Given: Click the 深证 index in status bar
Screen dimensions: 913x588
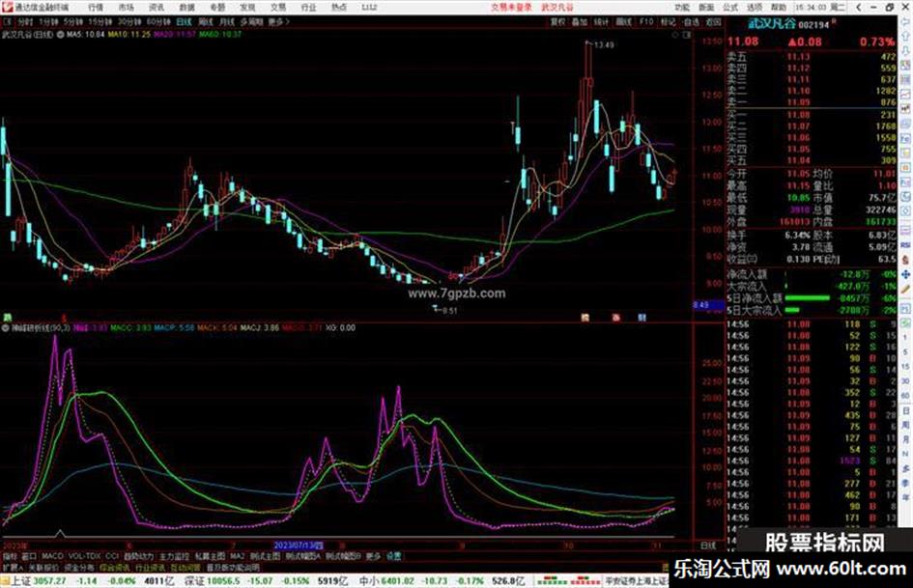Looking at the screenshot, I should 194,581.
